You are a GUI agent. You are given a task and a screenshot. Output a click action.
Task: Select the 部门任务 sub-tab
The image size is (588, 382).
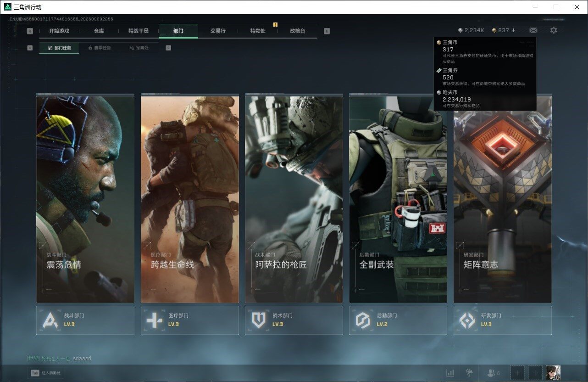tap(59, 48)
